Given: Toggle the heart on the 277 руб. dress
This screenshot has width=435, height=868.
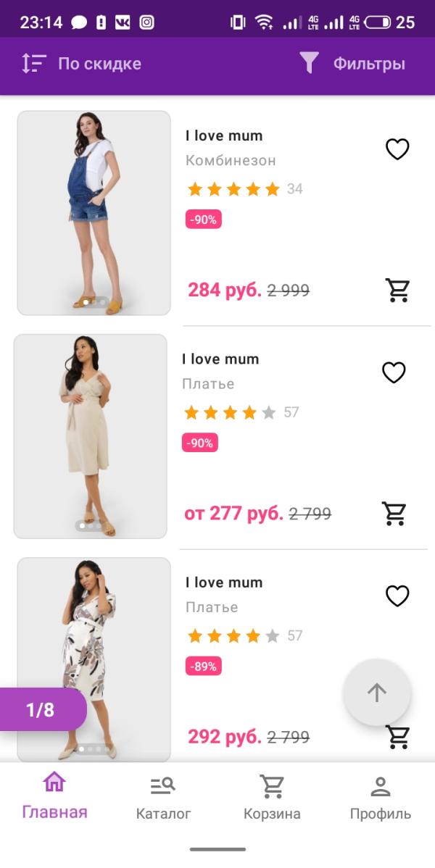Looking at the screenshot, I should [x=394, y=372].
